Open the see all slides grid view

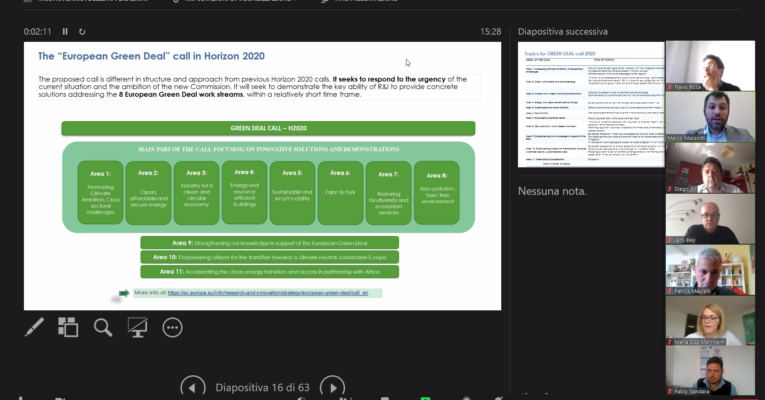[x=68, y=327]
